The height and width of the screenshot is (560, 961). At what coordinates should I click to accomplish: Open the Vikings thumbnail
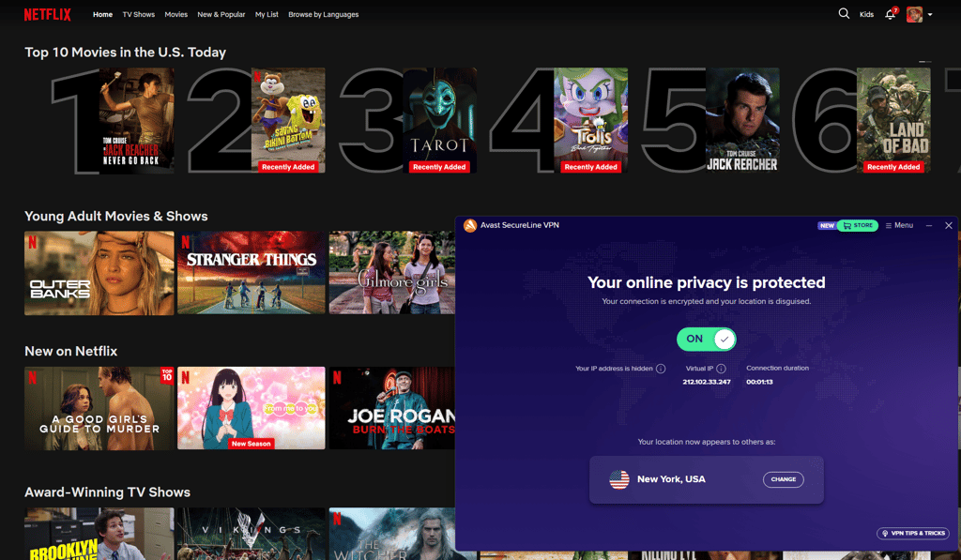tap(252, 534)
